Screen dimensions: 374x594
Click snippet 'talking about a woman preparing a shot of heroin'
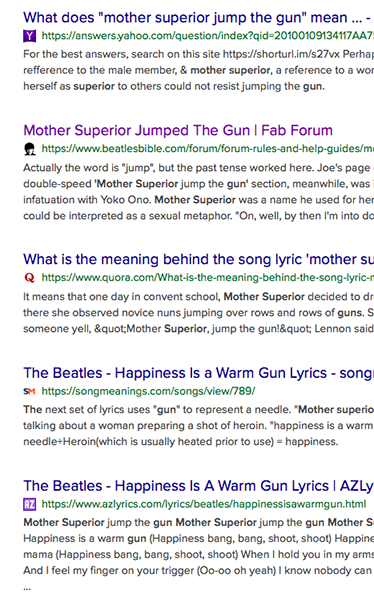point(145,425)
